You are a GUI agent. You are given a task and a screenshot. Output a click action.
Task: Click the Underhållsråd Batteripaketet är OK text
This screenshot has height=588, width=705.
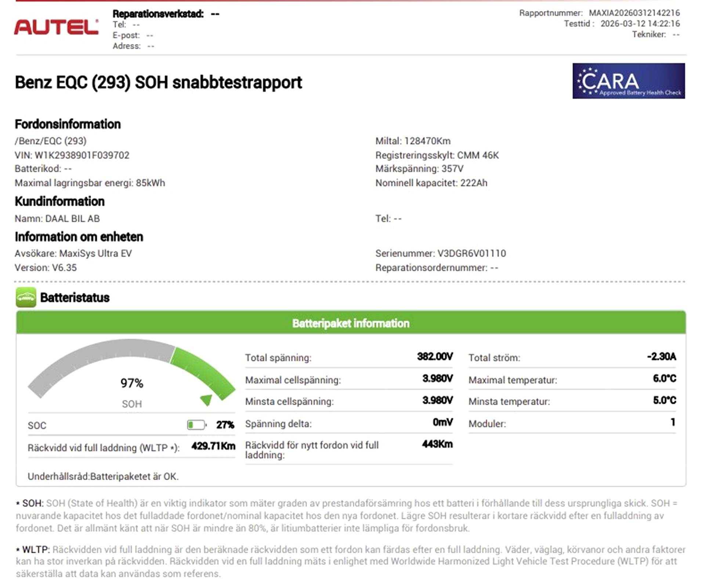(x=103, y=476)
